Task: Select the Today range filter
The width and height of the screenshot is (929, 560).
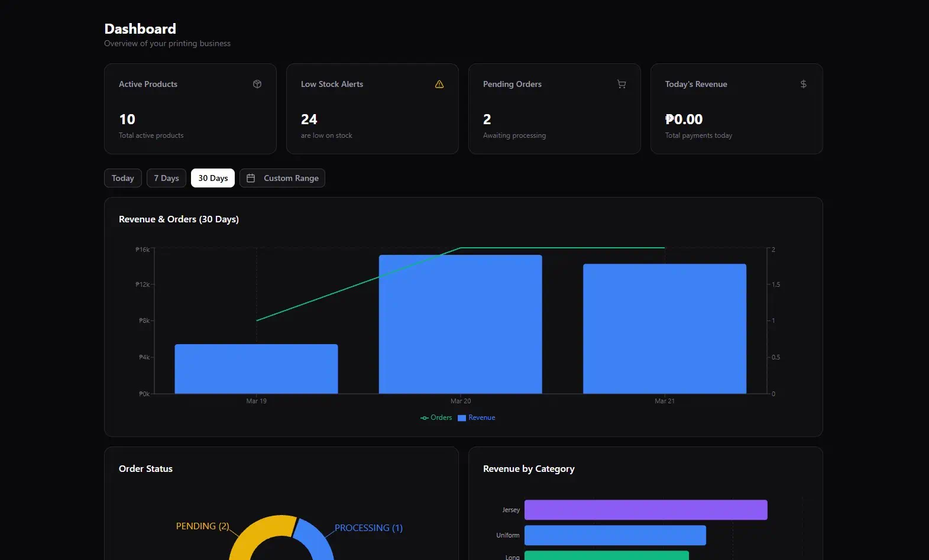Action: (x=123, y=178)
